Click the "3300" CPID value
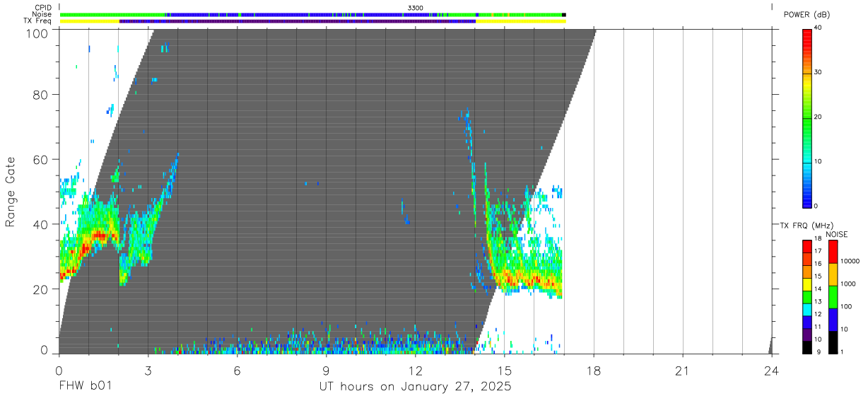The height and width of the screenshot is (401, 868). (416, 8)
